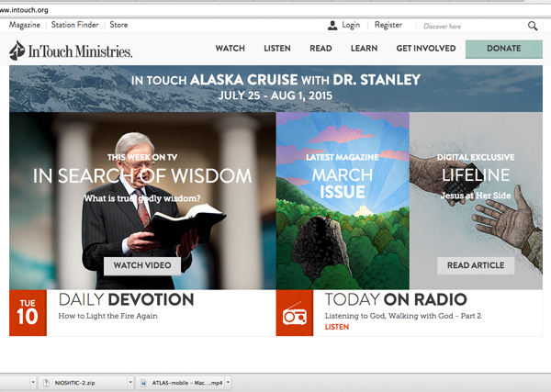Click the DONATE button
Screen dimensions: 551x392
click(x=504, y=49)
